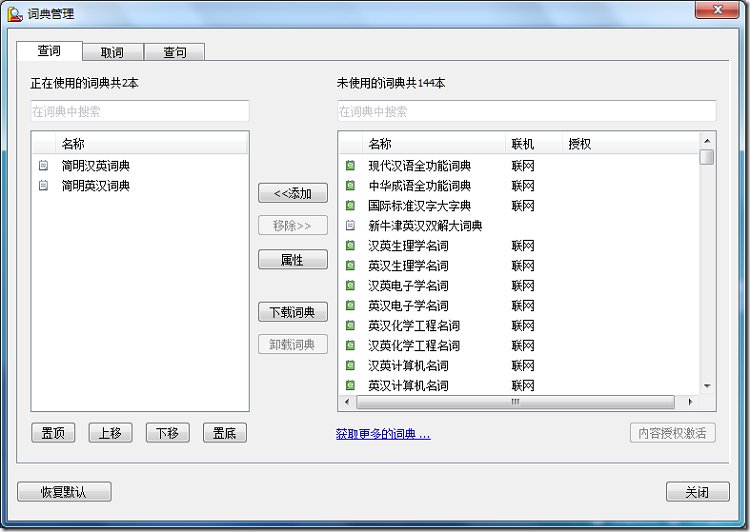Click the green icon beside 汉英生理学名词
Viewport: 750px width, 532px height.
point(351,245)
